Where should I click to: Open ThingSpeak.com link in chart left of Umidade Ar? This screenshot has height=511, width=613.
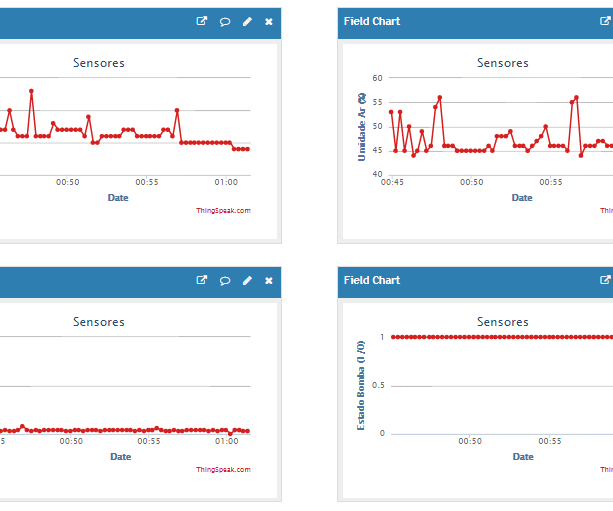223,210
